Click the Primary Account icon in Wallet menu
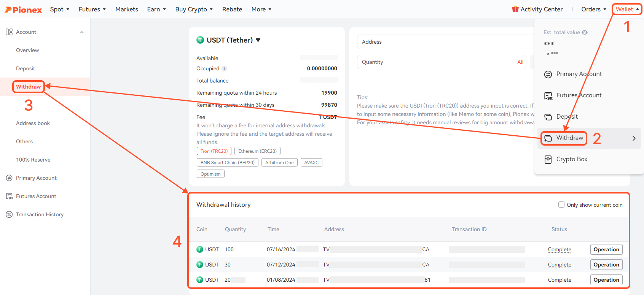Viewport: 644px width, 295px height. [x=548, y=75]
